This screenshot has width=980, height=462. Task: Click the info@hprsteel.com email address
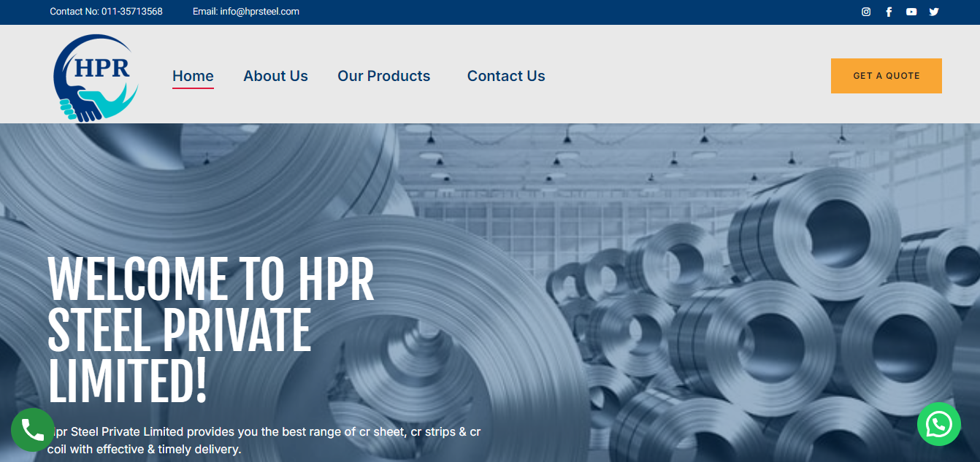[260, 12]
